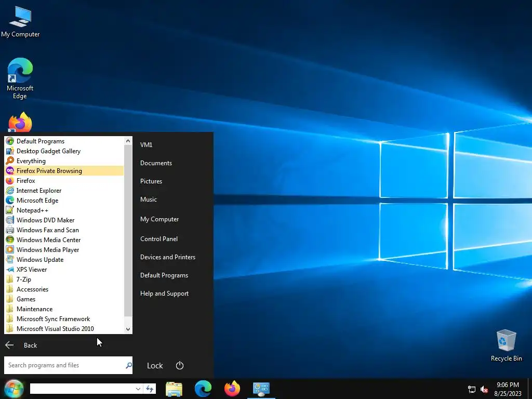532x399 pixels.
Task: Click the taskbar address refresh button
Action: coord(150,389)
